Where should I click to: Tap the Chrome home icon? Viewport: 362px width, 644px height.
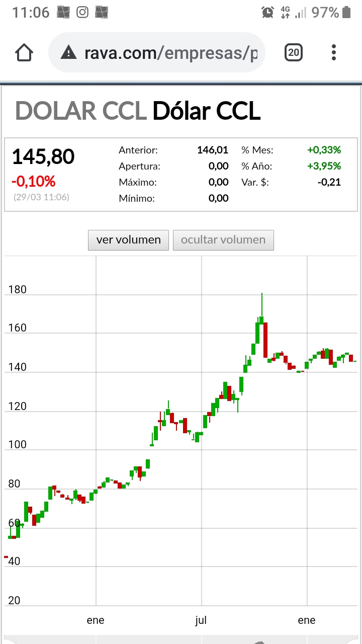[24, 52]
